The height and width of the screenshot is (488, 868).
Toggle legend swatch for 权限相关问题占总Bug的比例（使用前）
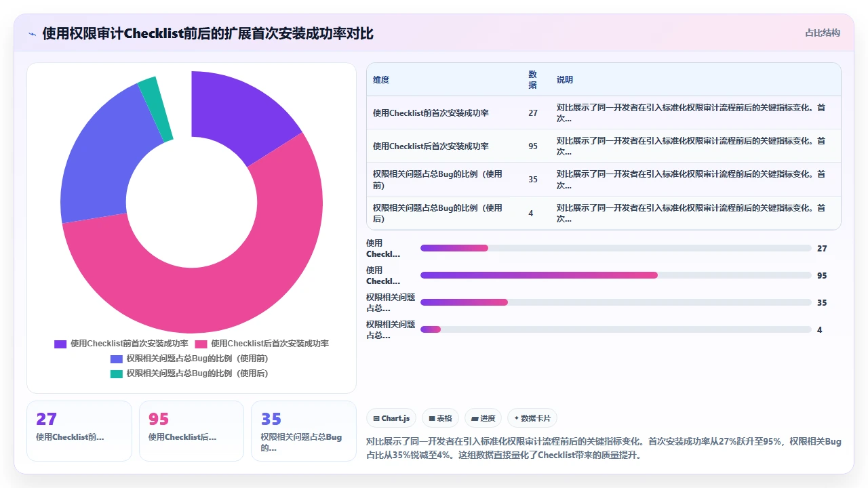(117, 359)
